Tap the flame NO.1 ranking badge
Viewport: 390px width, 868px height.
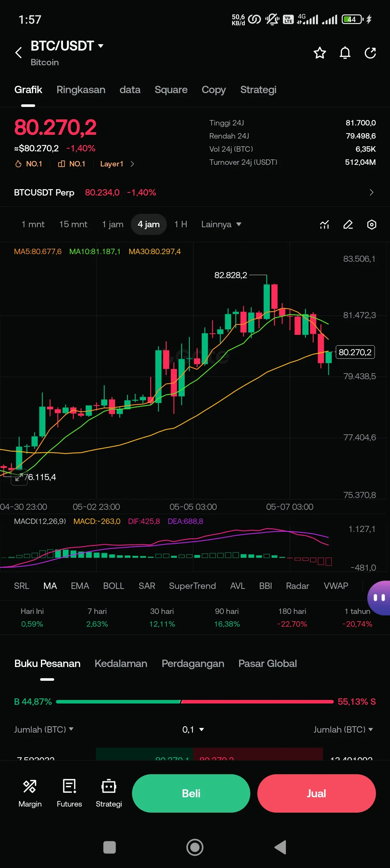[28, 164]
